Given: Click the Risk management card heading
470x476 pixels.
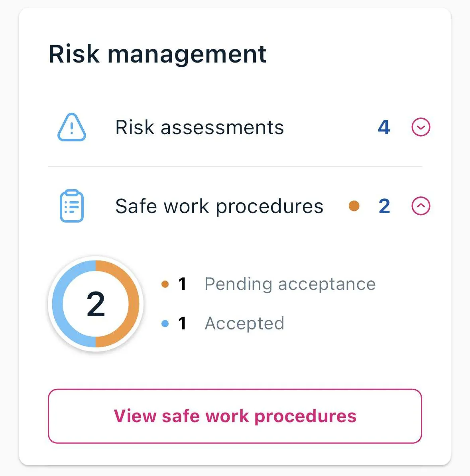Looking at the screenshot, I should (x=157, y=54).
